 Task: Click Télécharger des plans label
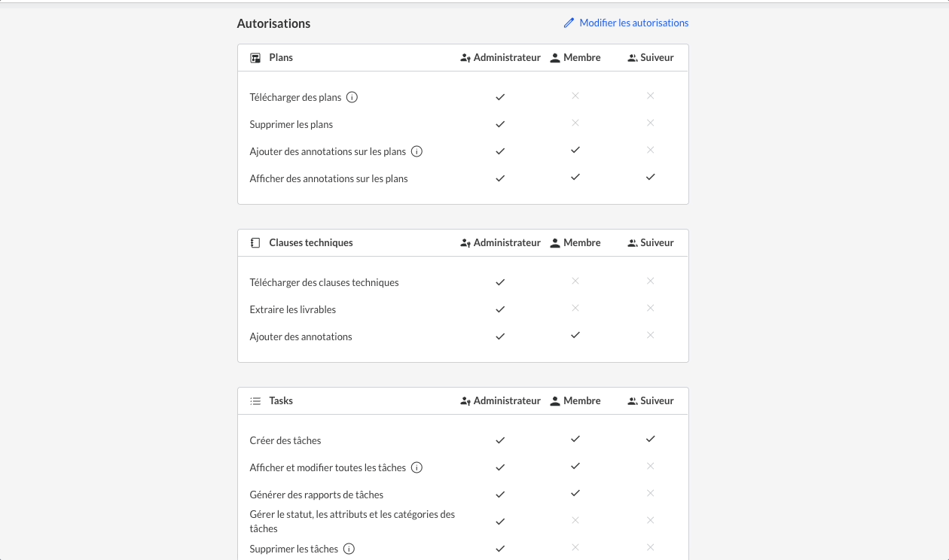(x=295, y=98)
